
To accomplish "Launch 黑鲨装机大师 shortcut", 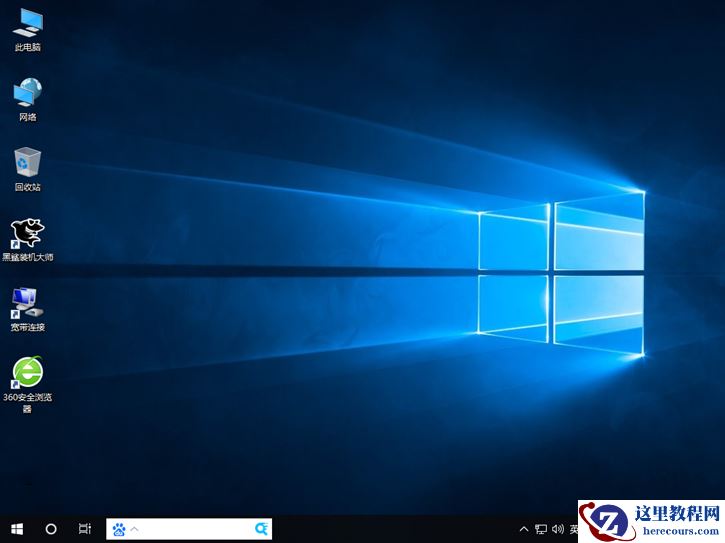I will pyautogui.click(x=28, y=240).
